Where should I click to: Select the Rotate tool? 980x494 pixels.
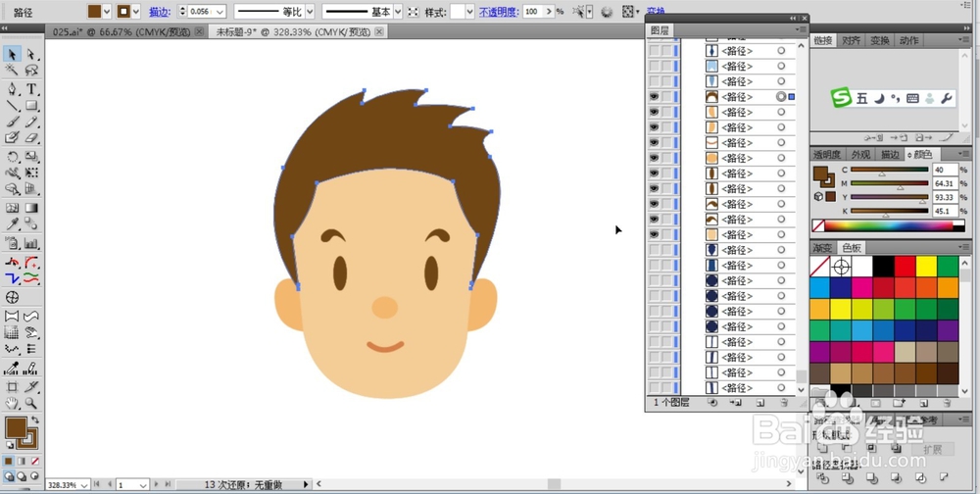point(12,156)
